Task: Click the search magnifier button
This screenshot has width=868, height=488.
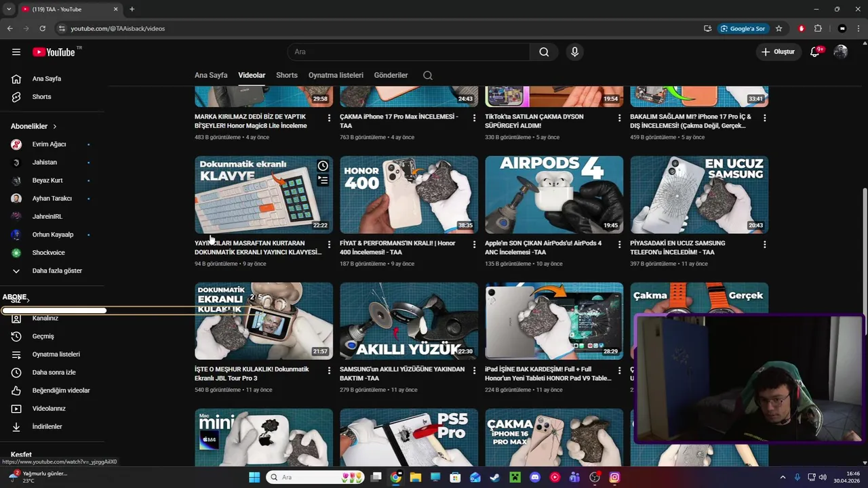Action: tap(544, 52)
